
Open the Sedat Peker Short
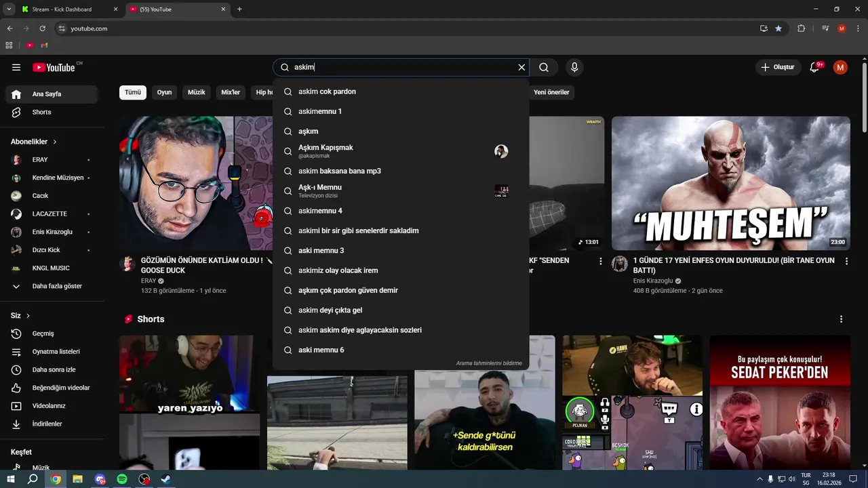point(780,403)
